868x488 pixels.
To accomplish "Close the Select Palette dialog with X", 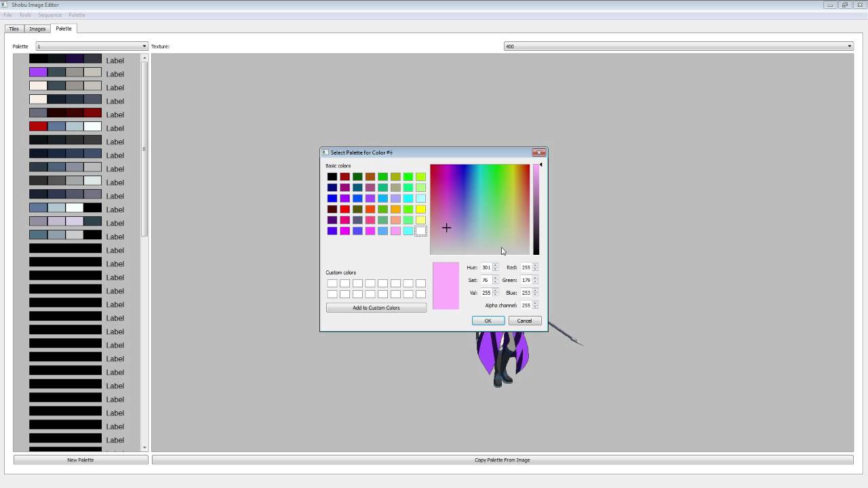I will tap(539, 152).
